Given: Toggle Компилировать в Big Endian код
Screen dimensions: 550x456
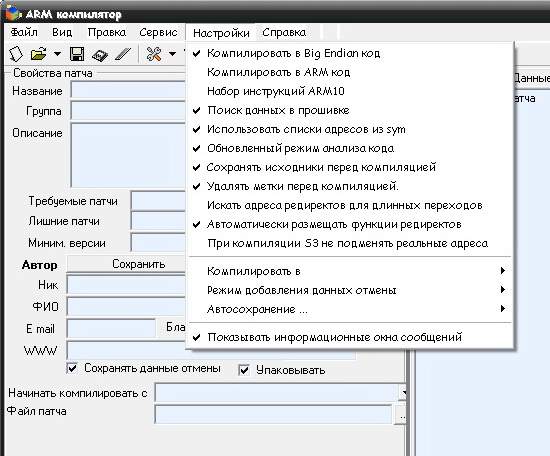Looking at the screenshot, I should 350,53.
